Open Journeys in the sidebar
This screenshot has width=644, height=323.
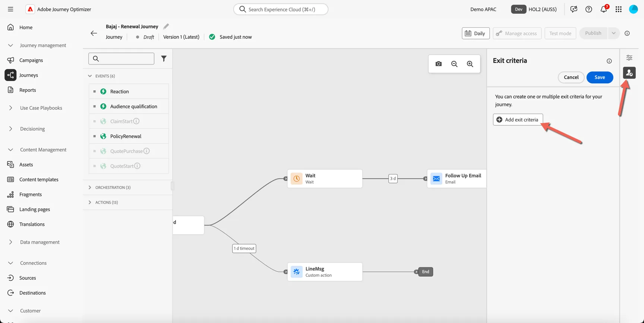point(29,75)
